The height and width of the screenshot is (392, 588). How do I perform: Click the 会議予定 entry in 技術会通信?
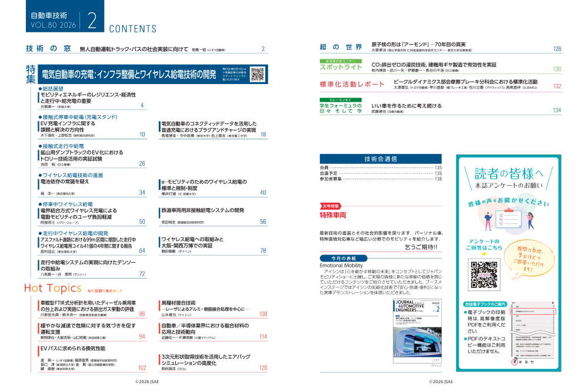point(329,173)
